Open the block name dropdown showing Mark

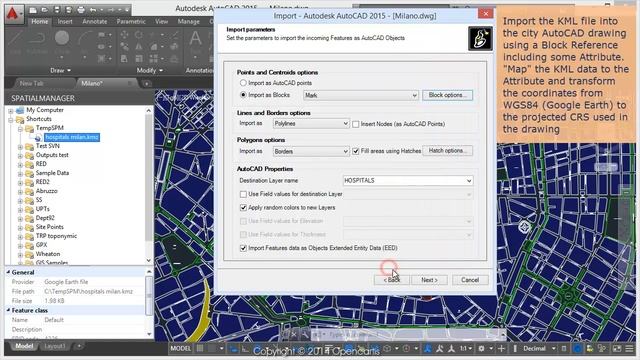361,95
